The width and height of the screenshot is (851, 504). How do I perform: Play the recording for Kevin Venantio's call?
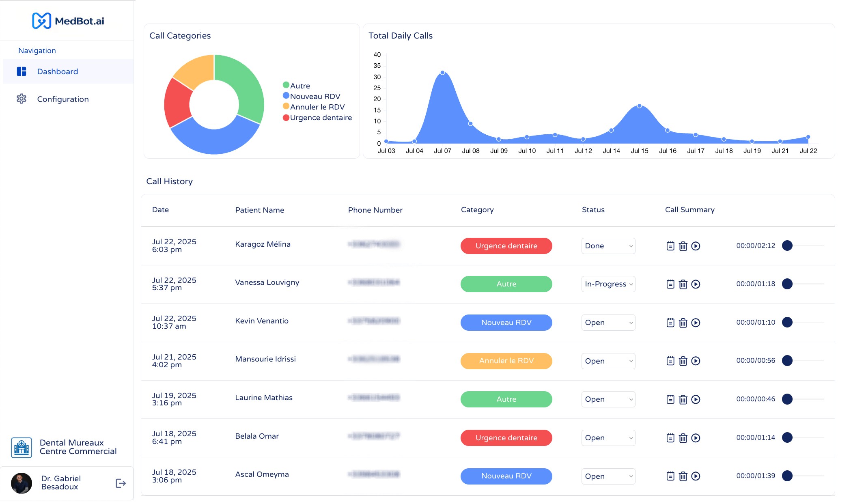[696, 323]
